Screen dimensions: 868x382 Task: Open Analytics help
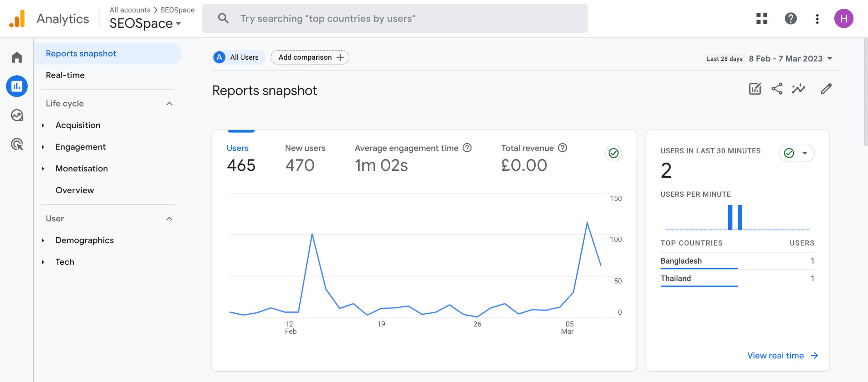point(791,18)
